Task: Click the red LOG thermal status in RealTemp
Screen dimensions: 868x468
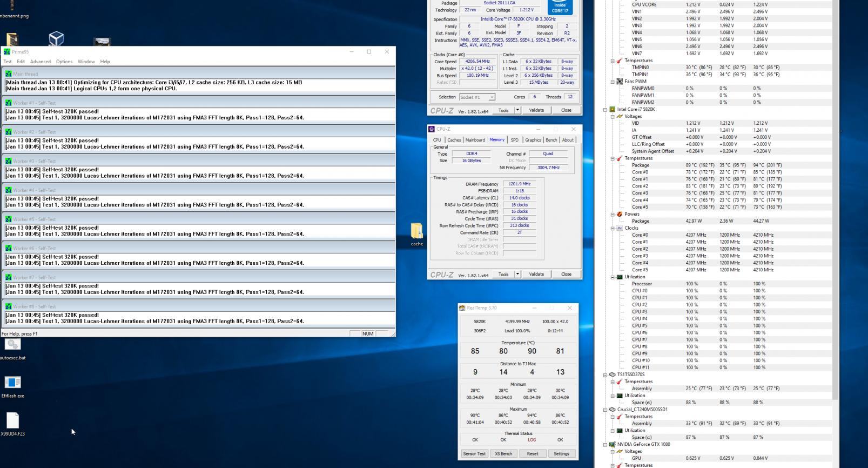Action: point(531,440)
